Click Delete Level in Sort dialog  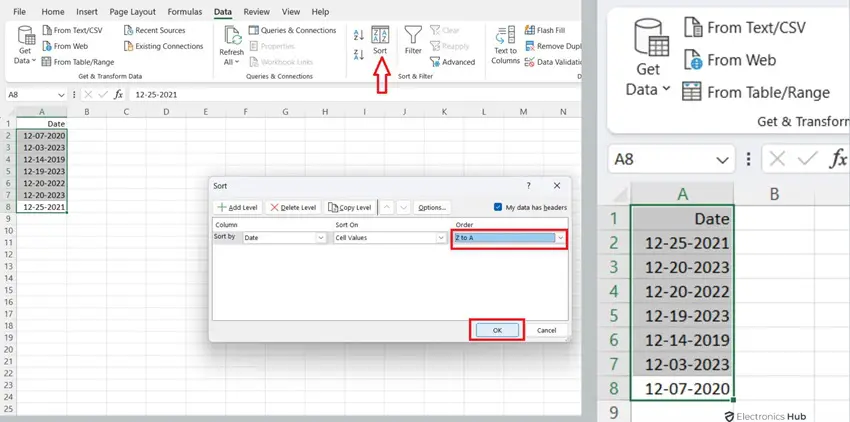click(x=294, y=207)
